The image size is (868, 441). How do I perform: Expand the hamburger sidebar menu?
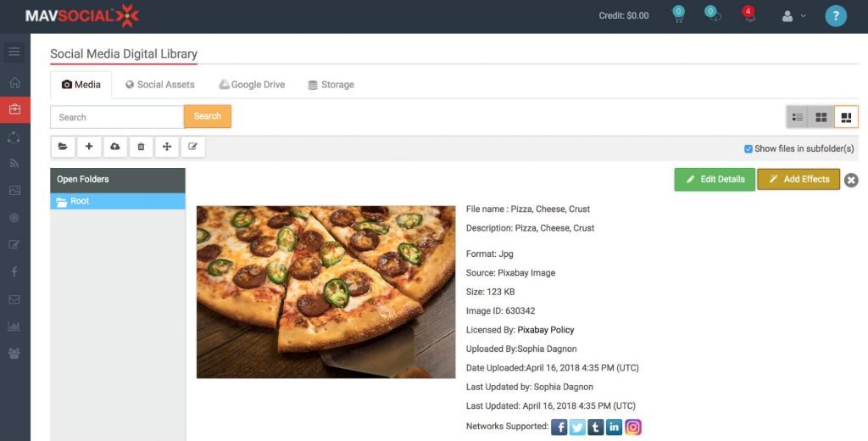click(14, 53)
